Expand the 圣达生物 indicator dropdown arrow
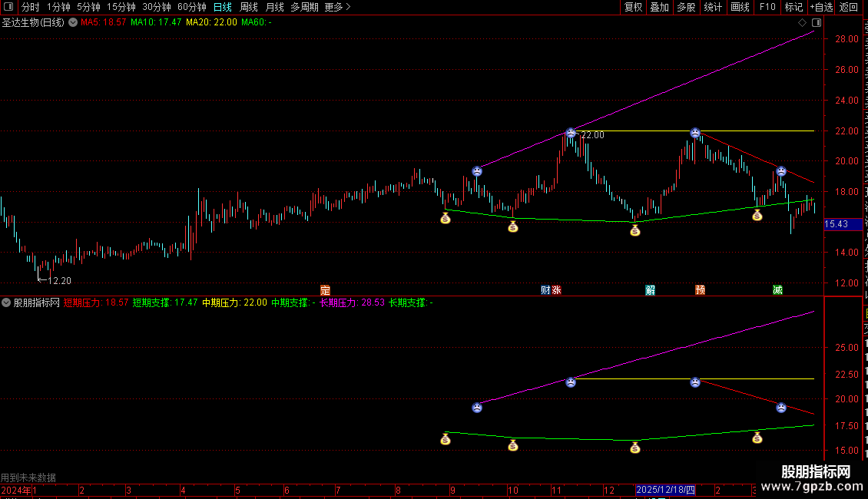868x499 pixels. coord(72,23)
